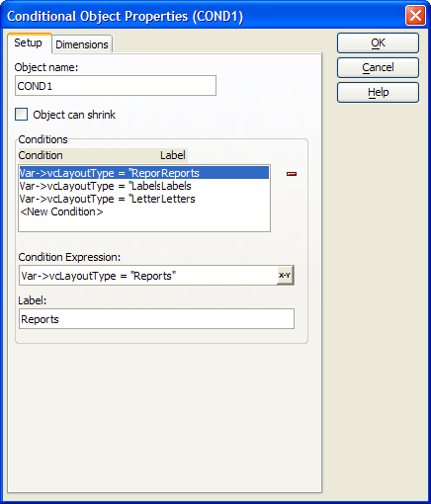Select the <New Condition> list entry

[144, 211]
